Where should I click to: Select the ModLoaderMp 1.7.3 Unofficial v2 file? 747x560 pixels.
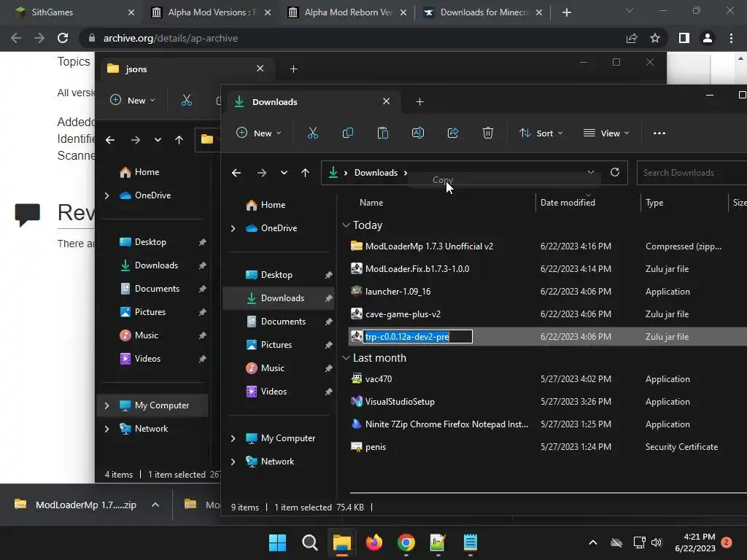tap(429, 246)
